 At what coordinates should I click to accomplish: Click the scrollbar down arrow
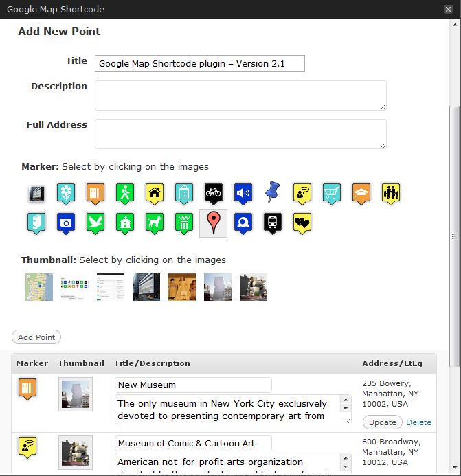click(x=455, y=468)
